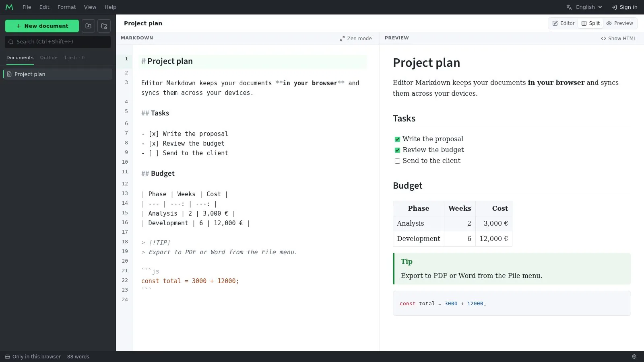Expand the English language dropdown

[584, 7]
